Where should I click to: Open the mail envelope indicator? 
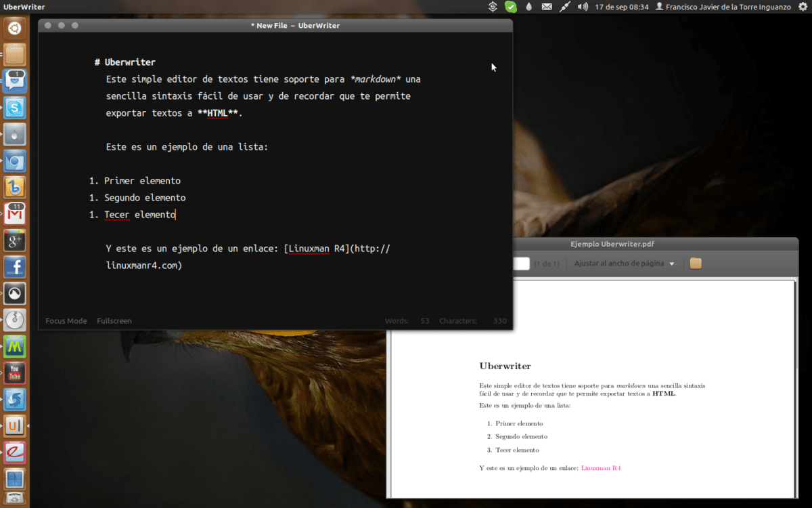546,7
